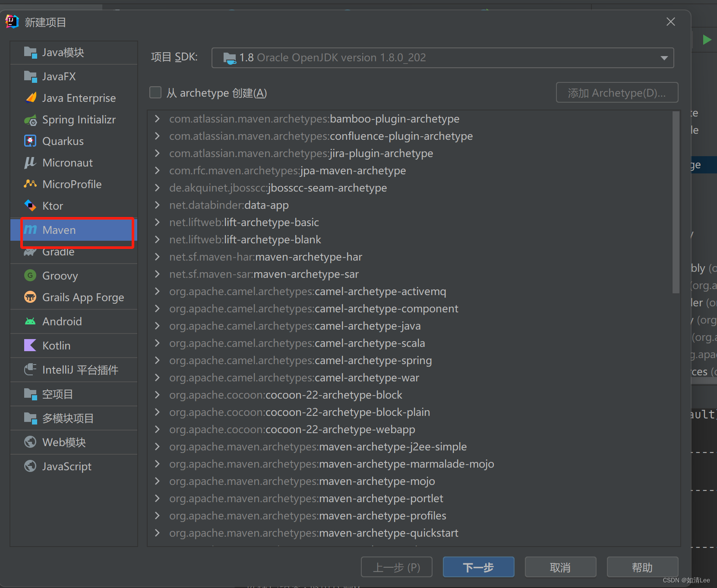Click the IntelliJ 平台插件 plug icon
The image size is (717, 588).
pos(30,369)
